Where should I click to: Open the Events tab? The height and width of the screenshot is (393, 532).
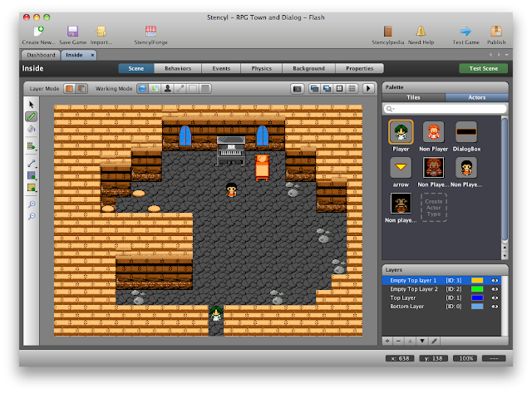click(221, 68)
